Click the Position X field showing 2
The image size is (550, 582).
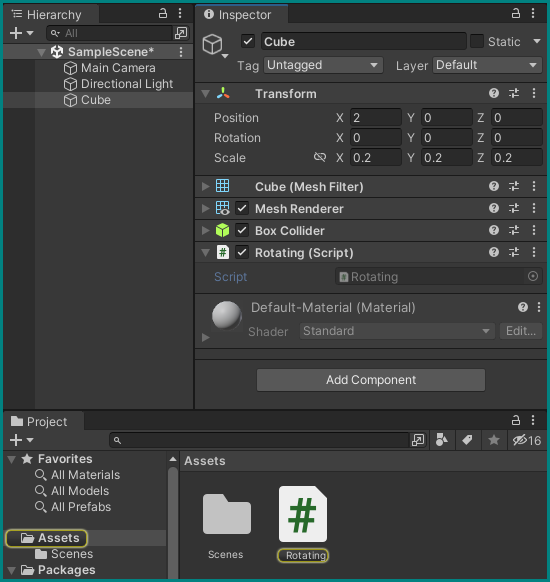coord(376,118)
